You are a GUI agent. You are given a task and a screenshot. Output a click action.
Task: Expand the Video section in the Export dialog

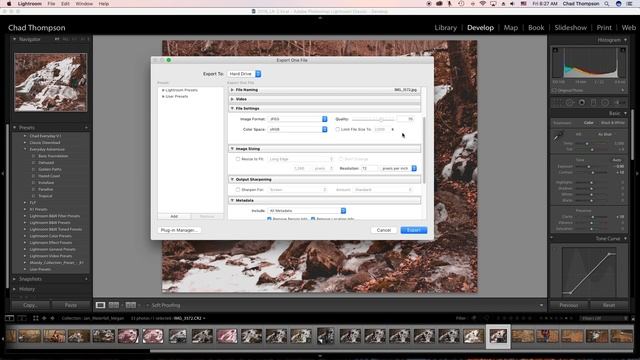tap(232, 99)
